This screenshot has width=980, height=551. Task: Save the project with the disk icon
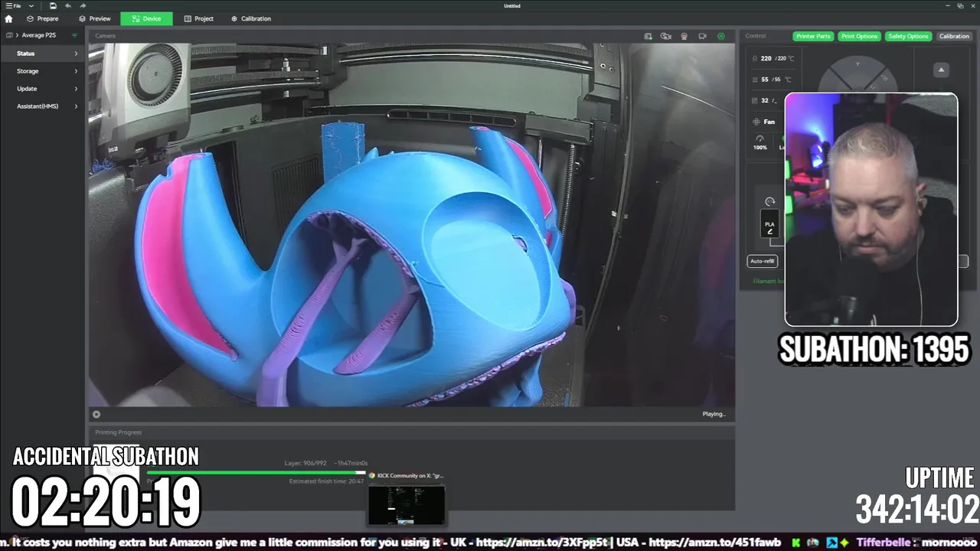(x=53, y=5)
